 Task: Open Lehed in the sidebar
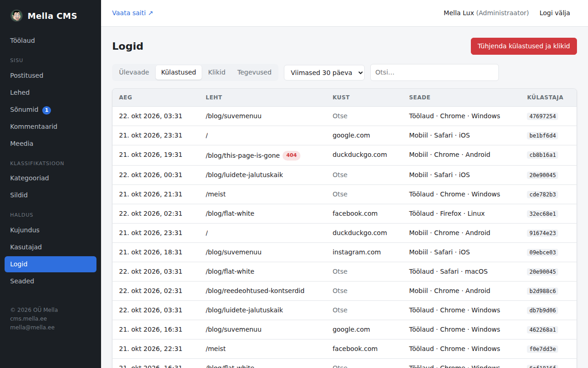pos(51,92)
